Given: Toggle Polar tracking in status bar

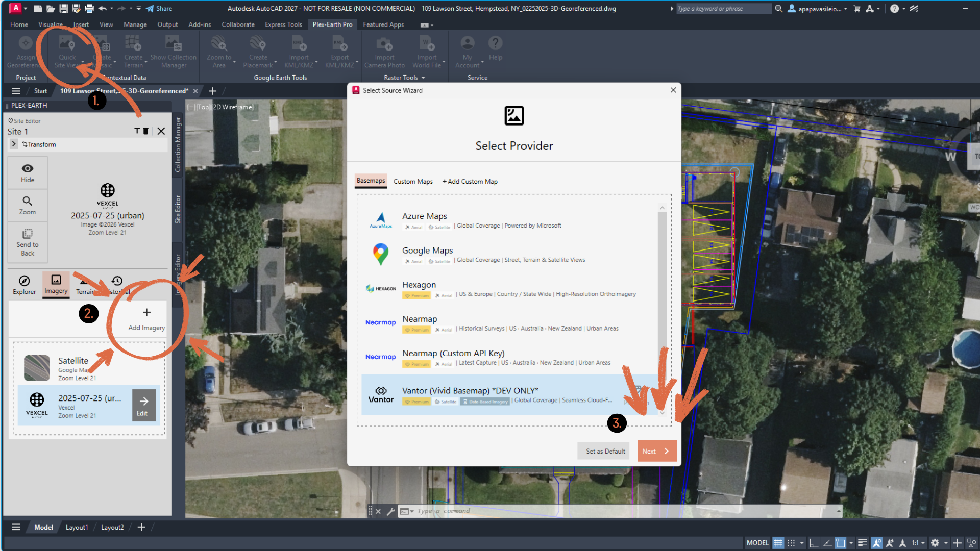Looking at the screenshot, I should 827,543.
